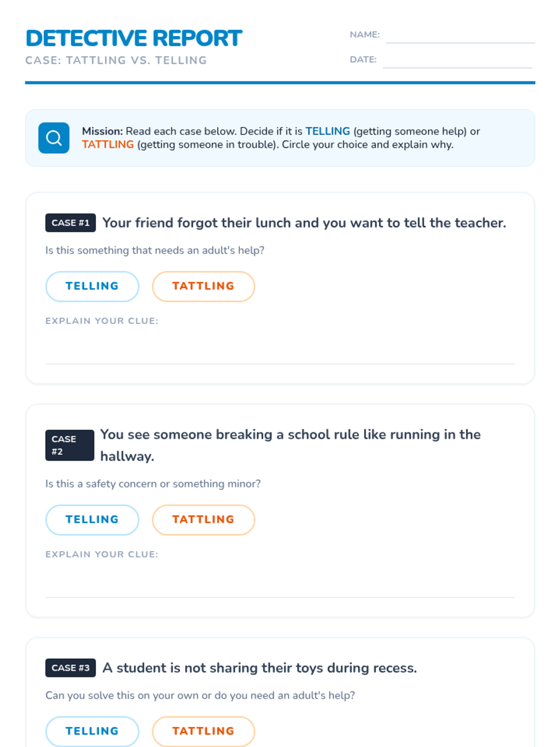Click the CASE #2 badge

70,445
